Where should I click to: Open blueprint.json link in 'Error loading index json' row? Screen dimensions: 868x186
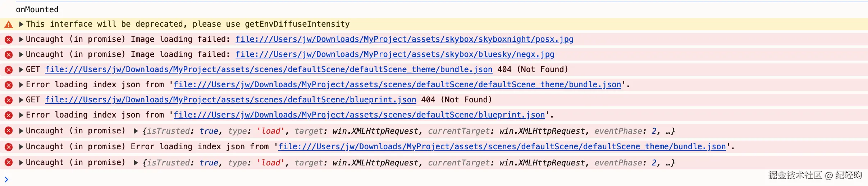pos(359,115)
